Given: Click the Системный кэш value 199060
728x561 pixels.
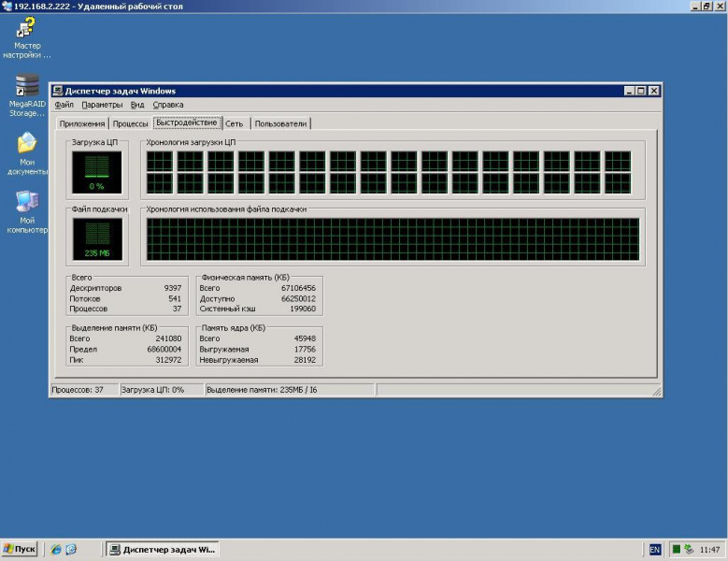Looking at the screenshot, I should coord(303,309).
